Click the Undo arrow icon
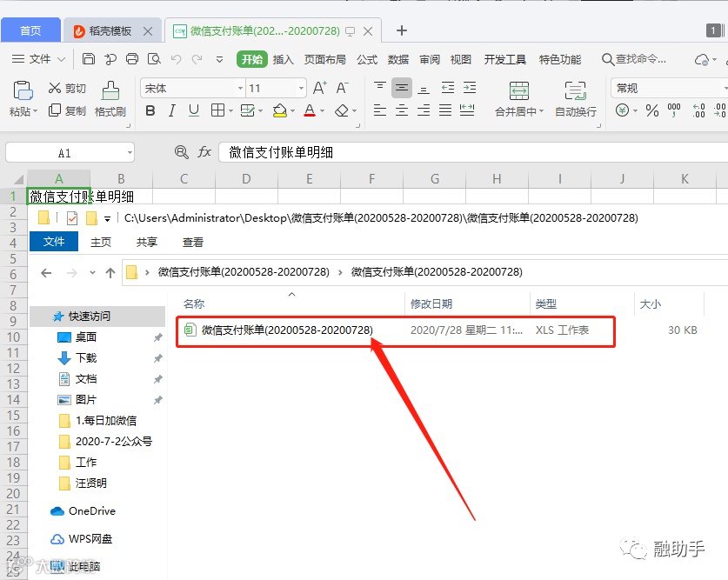 (x=176, y=59)
